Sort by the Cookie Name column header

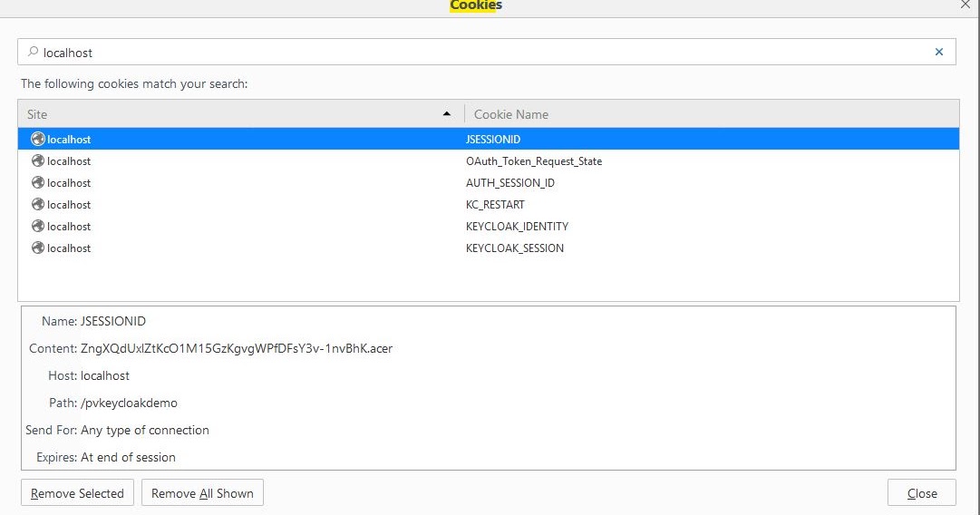tap(712, 113)
